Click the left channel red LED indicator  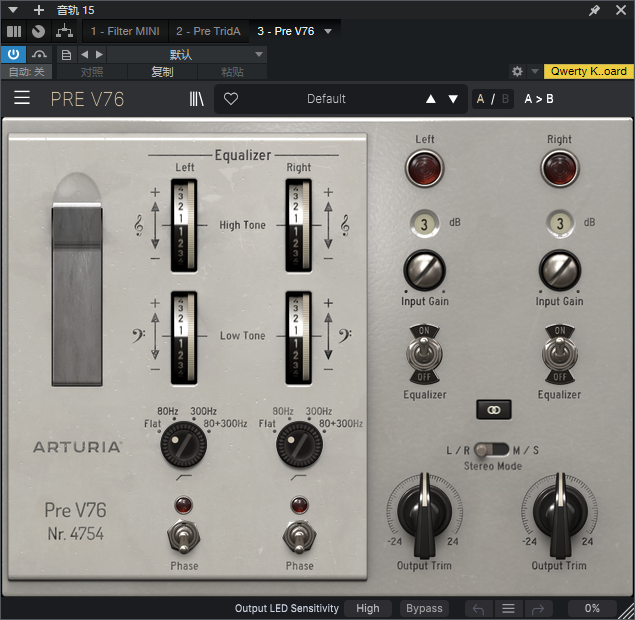pos(424,168)
